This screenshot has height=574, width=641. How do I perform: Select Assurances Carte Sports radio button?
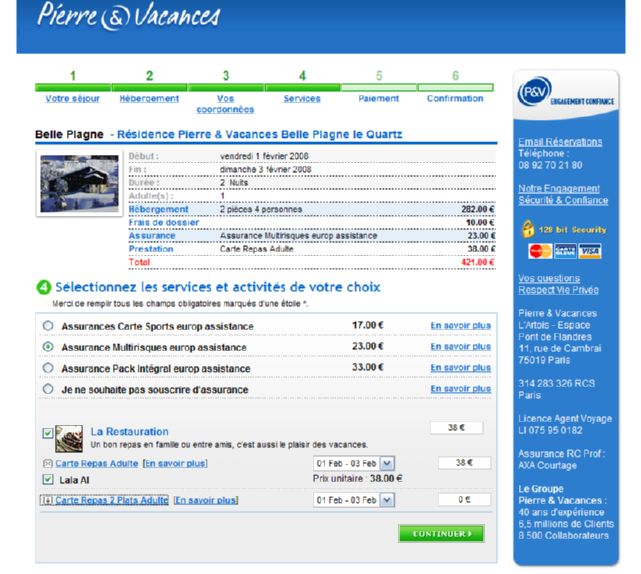(48, 325)
